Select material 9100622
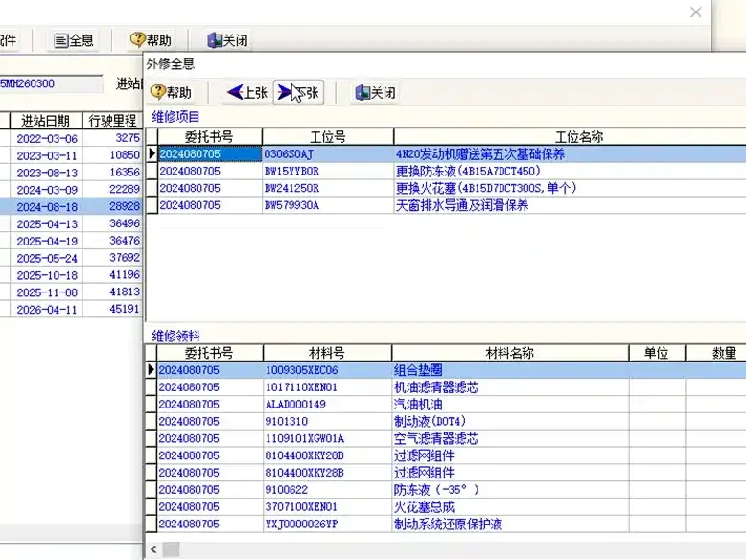This screenshot has width=746, height=560. pyautogui.click(x=287, y=490)
